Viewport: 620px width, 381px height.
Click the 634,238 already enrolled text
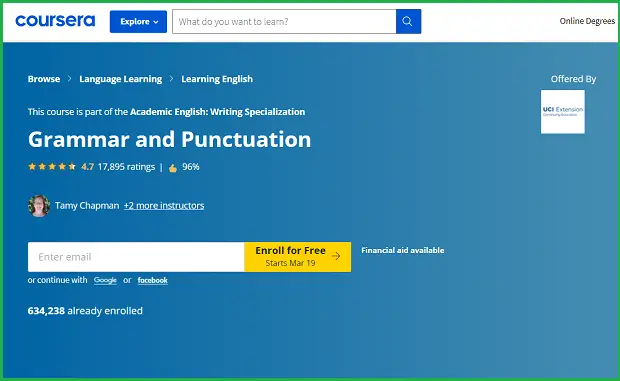85,311
